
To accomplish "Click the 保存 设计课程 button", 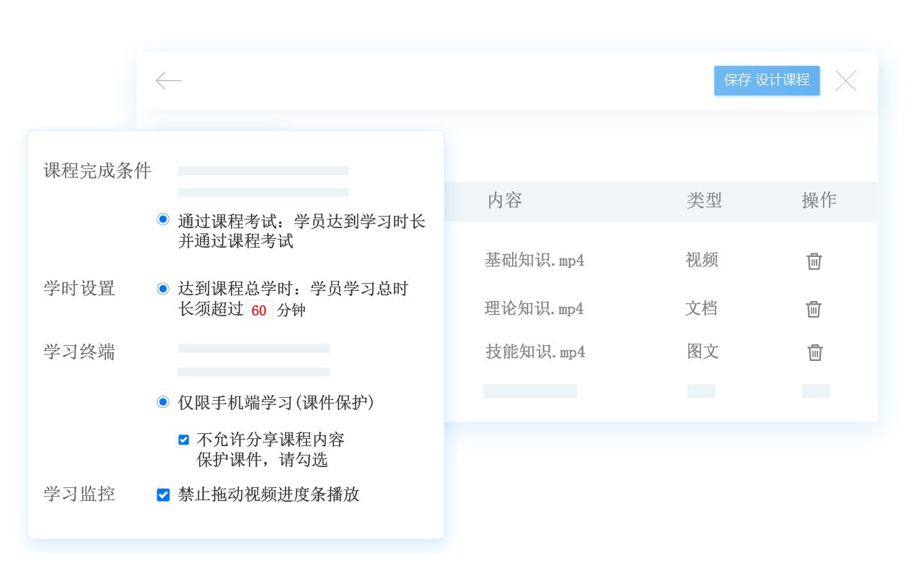I will click(767, 81).
